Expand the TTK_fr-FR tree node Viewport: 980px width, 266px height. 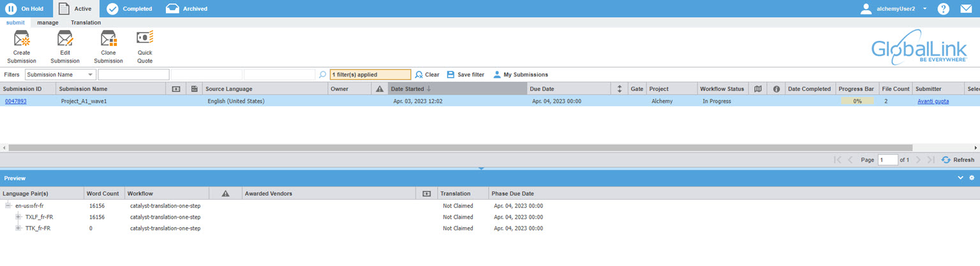click(19, 228)
